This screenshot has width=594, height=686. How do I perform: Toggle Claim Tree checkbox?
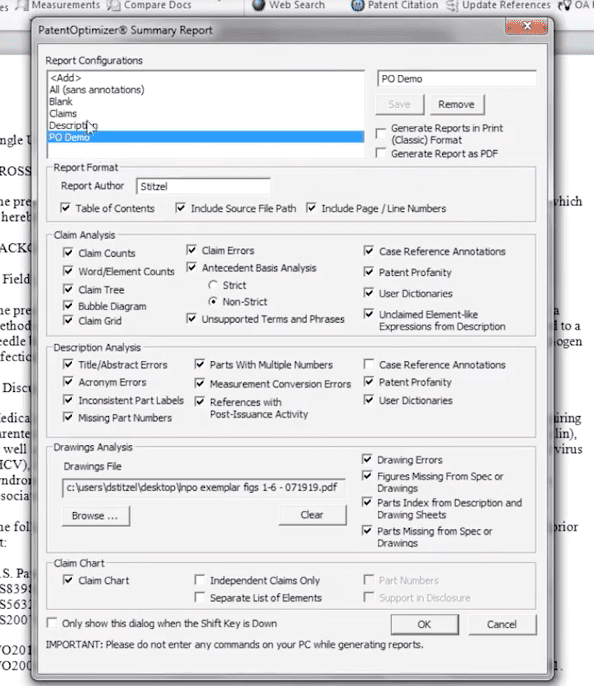point(68,289)
